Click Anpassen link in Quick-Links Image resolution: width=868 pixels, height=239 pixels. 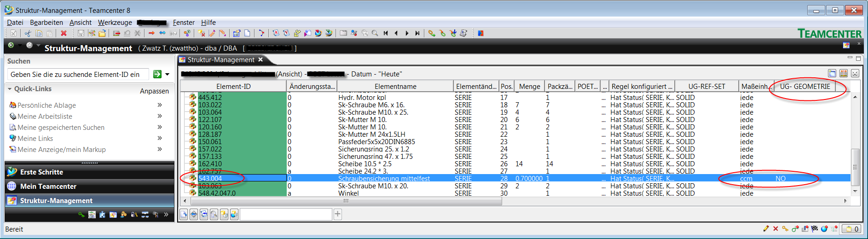(x=154, y=91)
